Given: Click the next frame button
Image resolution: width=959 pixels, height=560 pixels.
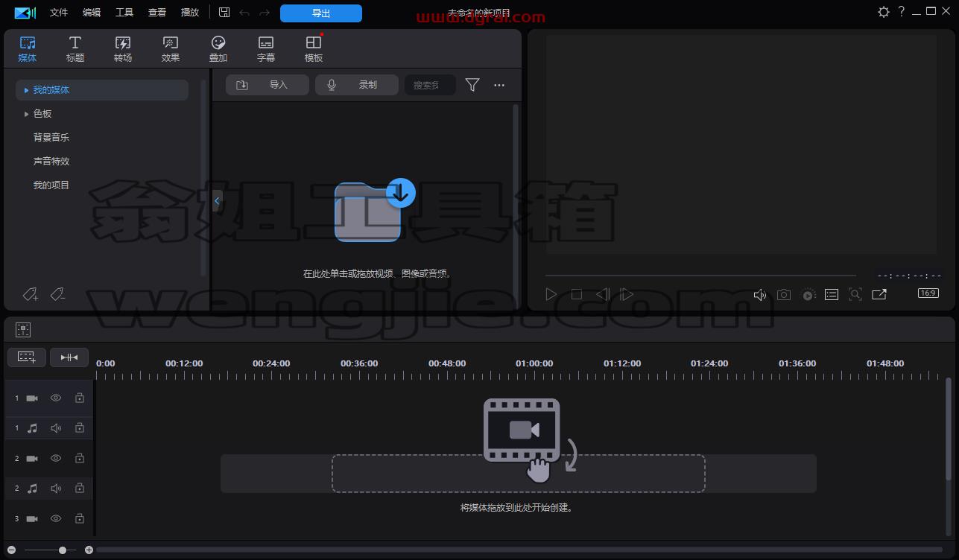Looking at the screenshot, I should 627,294.
